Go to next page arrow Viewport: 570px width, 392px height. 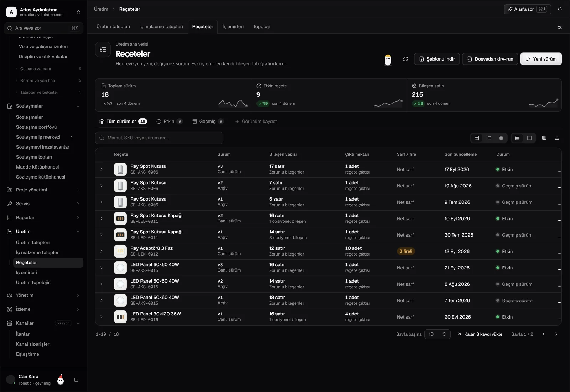click(x=556, y=334)
